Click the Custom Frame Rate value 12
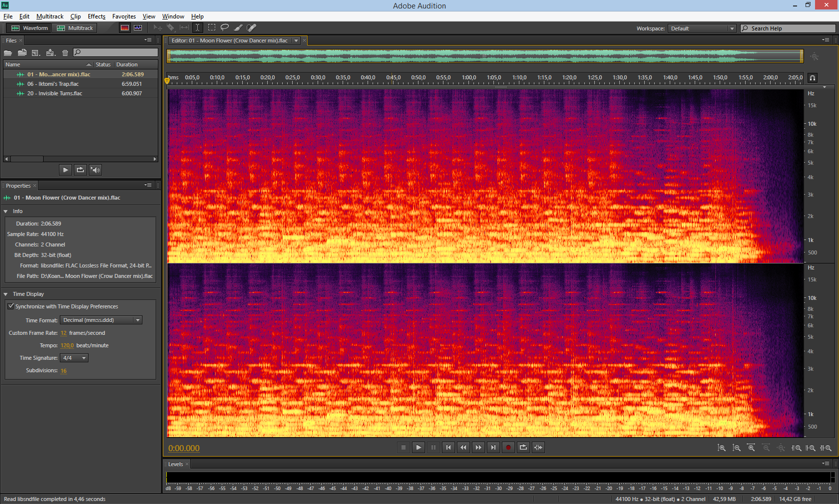 pyautogui.click(x=63, y=333)
